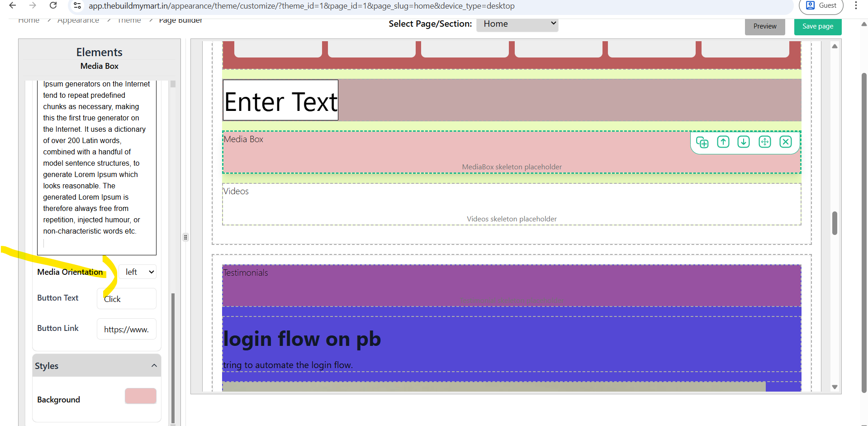Delete the Media Box element

point(786,142)
